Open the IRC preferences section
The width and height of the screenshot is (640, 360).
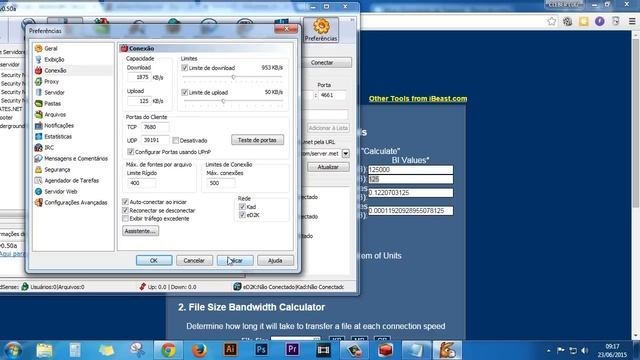(x=49, y=148)
